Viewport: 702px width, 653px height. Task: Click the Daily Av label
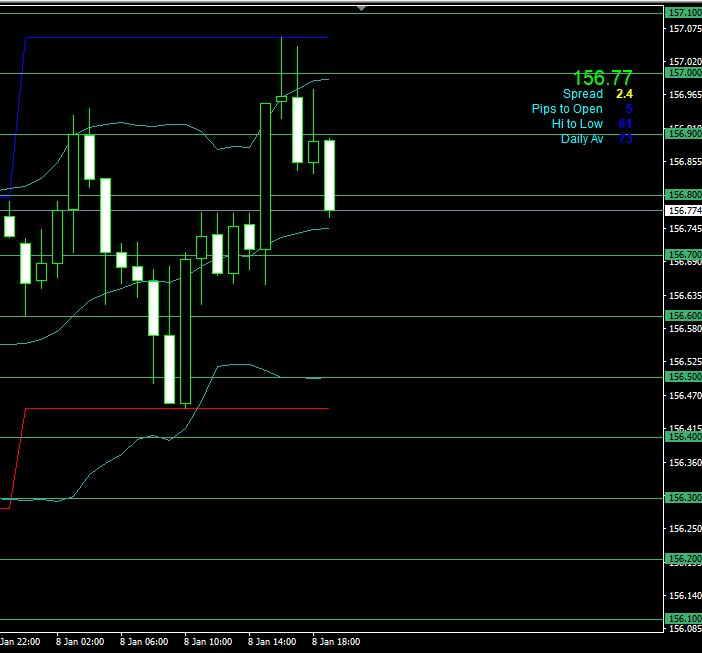point(581,139)
